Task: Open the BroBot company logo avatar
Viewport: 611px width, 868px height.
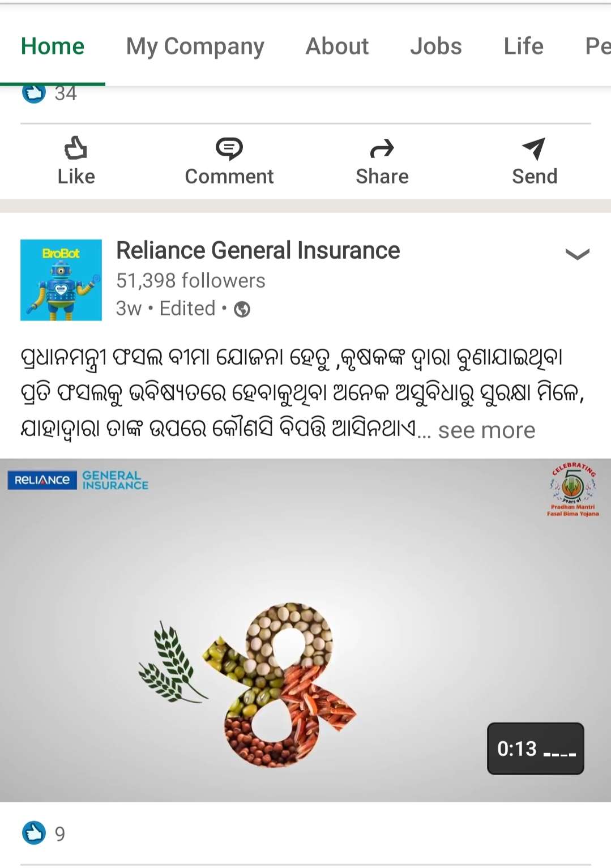Action: pos(61,280)
